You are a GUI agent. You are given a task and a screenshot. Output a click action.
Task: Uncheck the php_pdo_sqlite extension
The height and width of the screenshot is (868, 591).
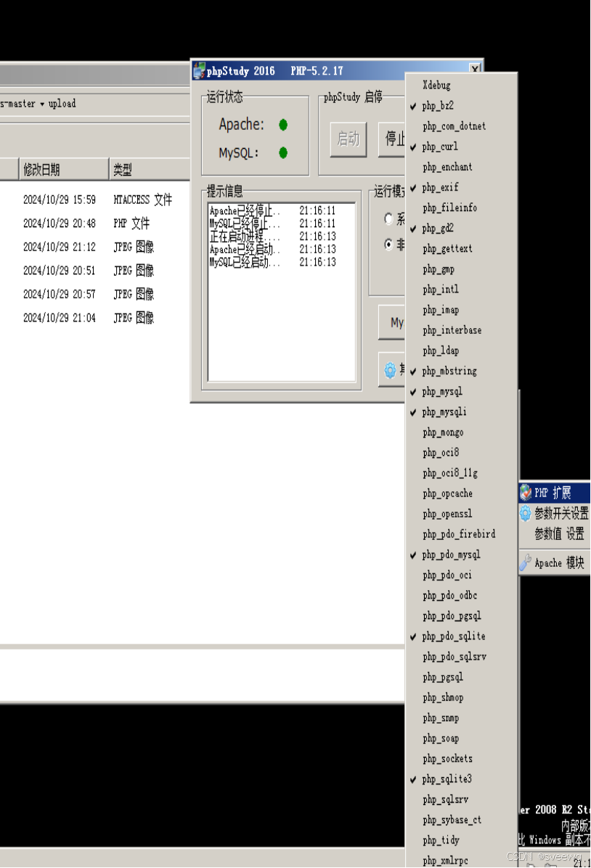pyautogui.click(x=462, y=636)
